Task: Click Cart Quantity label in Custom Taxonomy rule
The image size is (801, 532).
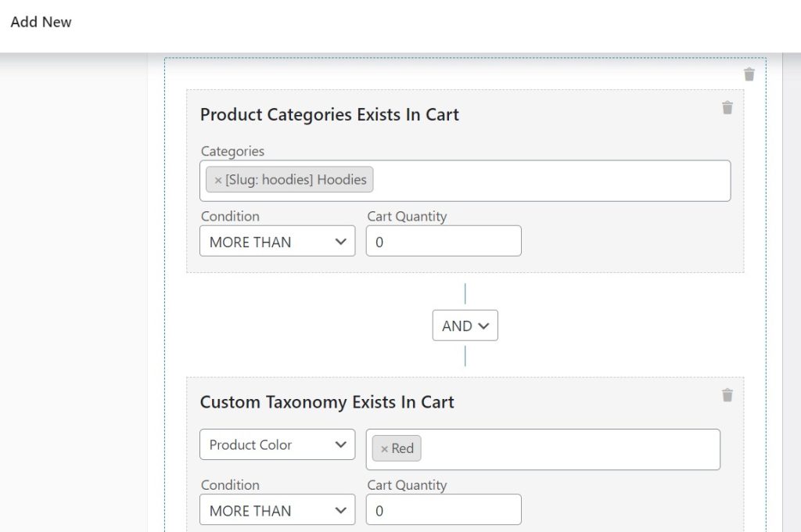Action: point(407,486)
